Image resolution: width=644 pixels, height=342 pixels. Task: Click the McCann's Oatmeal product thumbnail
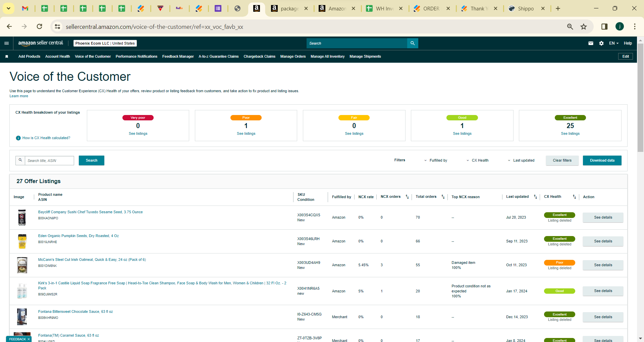click(22, 265)
